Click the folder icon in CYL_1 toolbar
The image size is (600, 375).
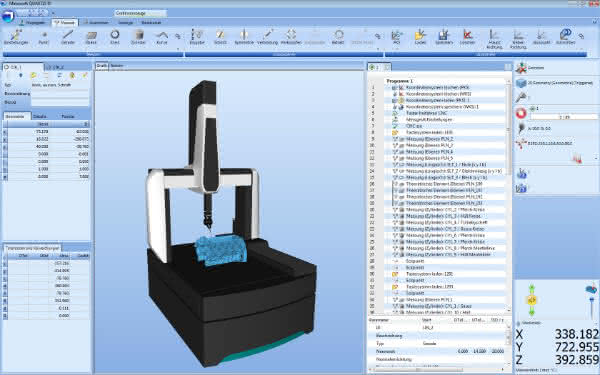[x=34, y=75]
